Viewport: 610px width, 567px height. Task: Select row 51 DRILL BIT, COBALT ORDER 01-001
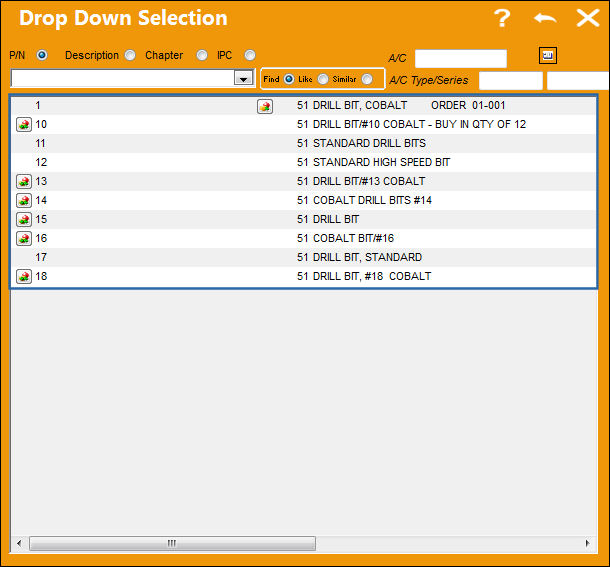tap(304, 105)
